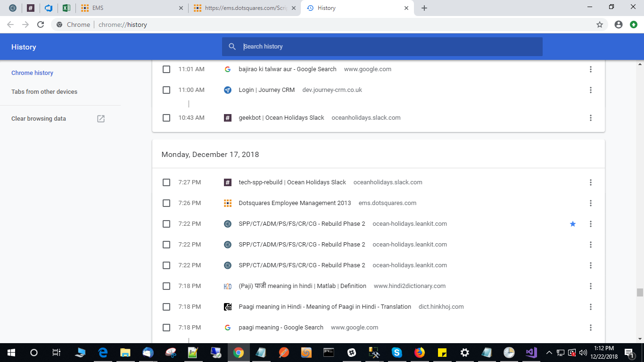644x362 pixels.
Task: Open the pinned Slack tab
Action: [x=31, y=8]
